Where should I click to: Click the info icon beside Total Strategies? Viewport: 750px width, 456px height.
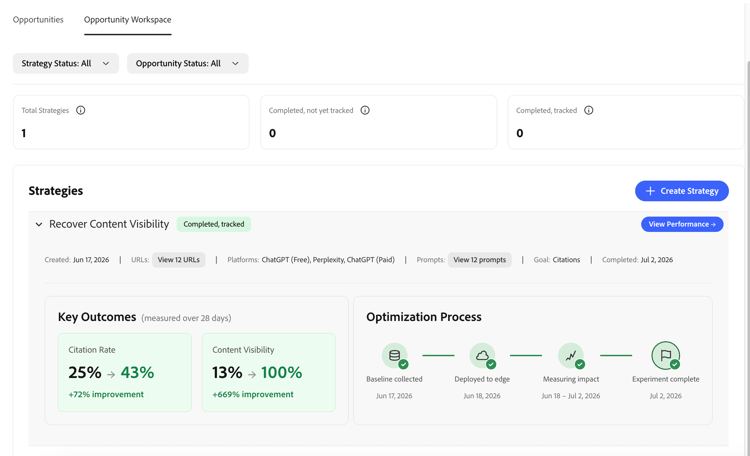[x=80, y=111]
